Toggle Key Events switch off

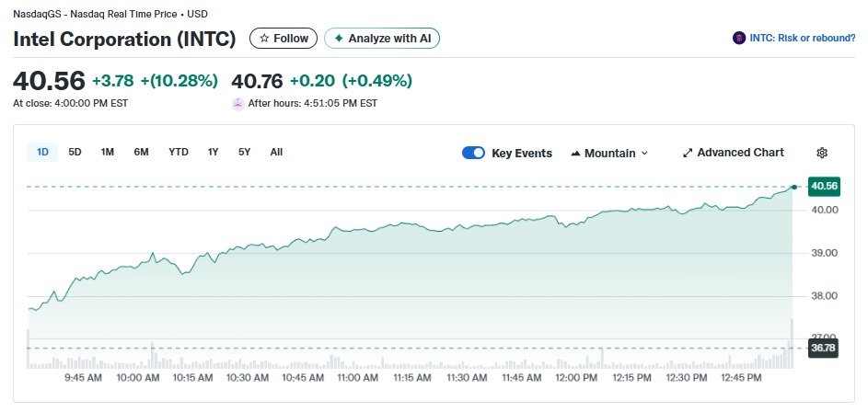[x=473, y=153]
